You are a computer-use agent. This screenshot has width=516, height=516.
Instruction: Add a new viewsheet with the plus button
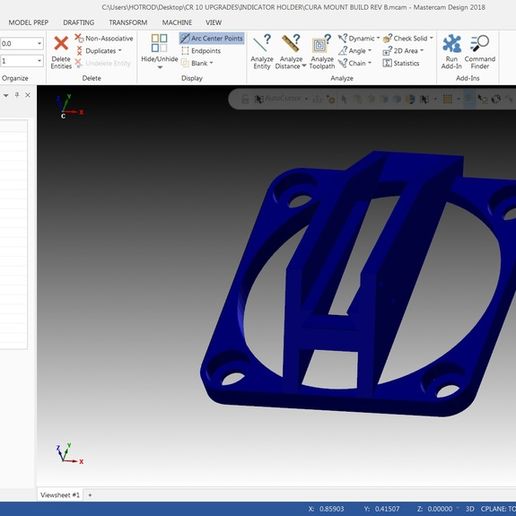click(x=90, y=495)
